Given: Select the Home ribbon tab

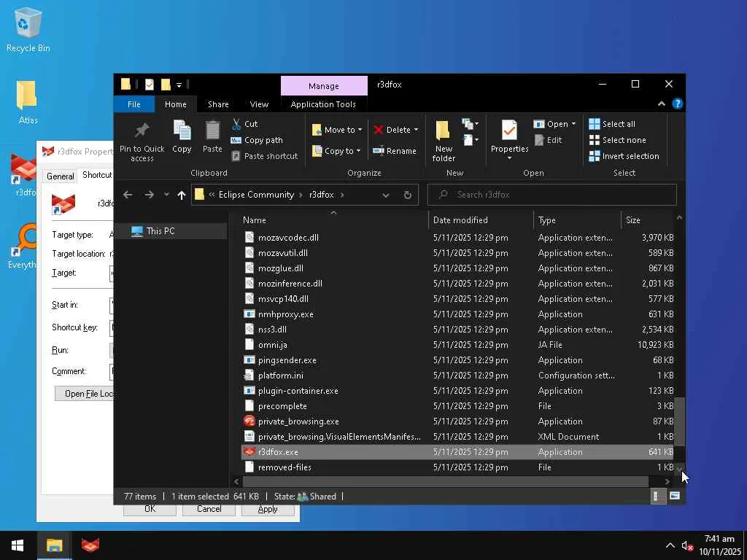Looking at the screenshot, I should coord(176,104).
